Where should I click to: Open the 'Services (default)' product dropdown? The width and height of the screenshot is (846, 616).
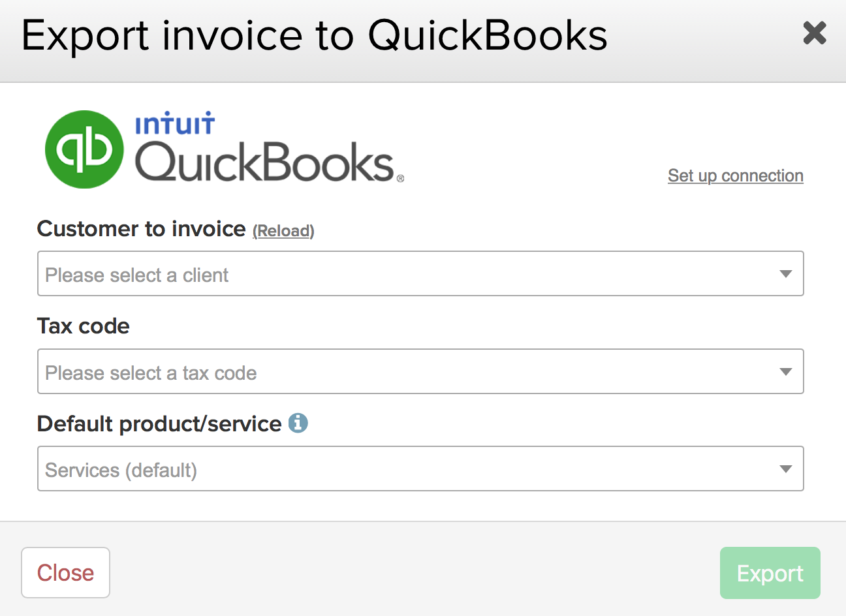point(420,469)
